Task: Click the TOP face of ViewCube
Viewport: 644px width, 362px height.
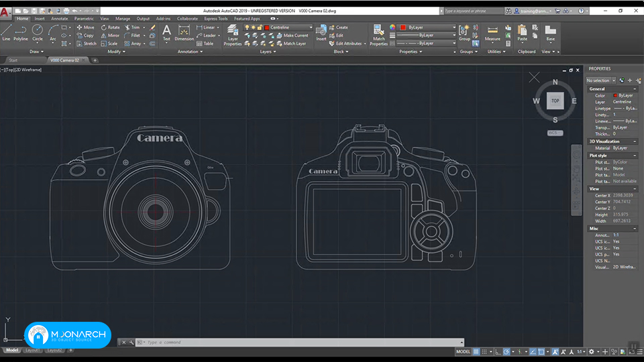Action: [x=555, y=101]
